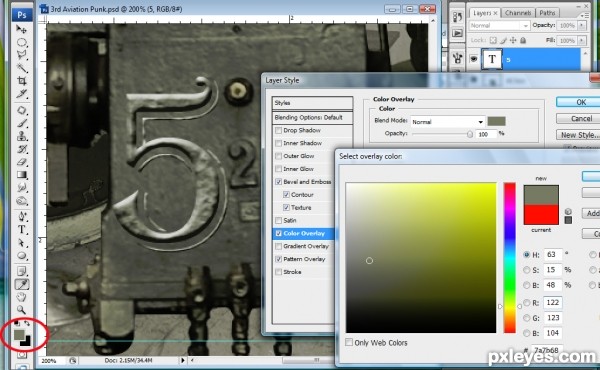Screen dimensions: 600x370
Task: Open the status bar info arrow menu
Action: [x=183, y=360]
